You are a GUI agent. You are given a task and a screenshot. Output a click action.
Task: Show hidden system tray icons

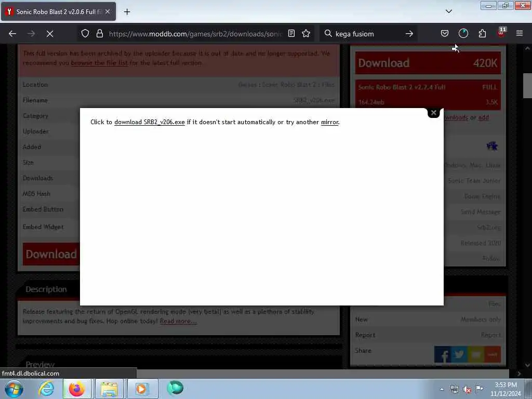(442, 390)
